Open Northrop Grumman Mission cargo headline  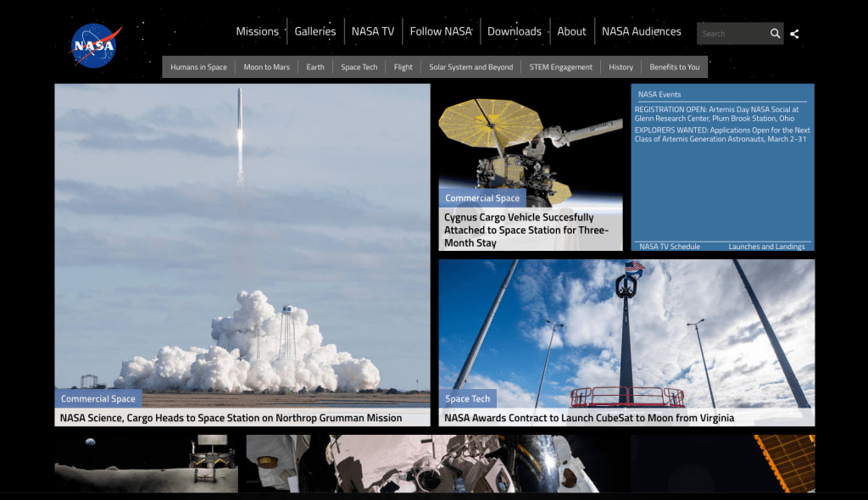coord(231,418)
